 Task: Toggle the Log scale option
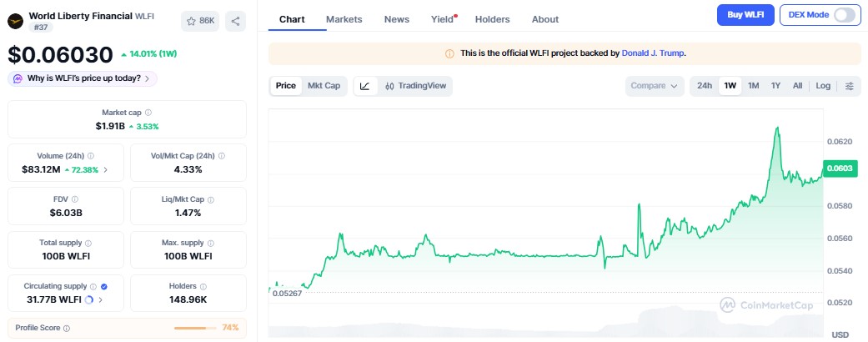(x=823, y=86)
